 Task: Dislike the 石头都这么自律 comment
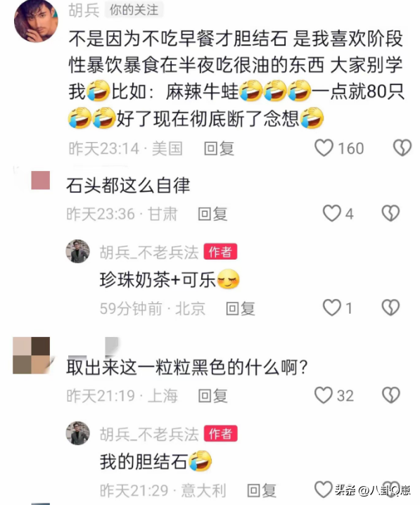coord(390,214)
